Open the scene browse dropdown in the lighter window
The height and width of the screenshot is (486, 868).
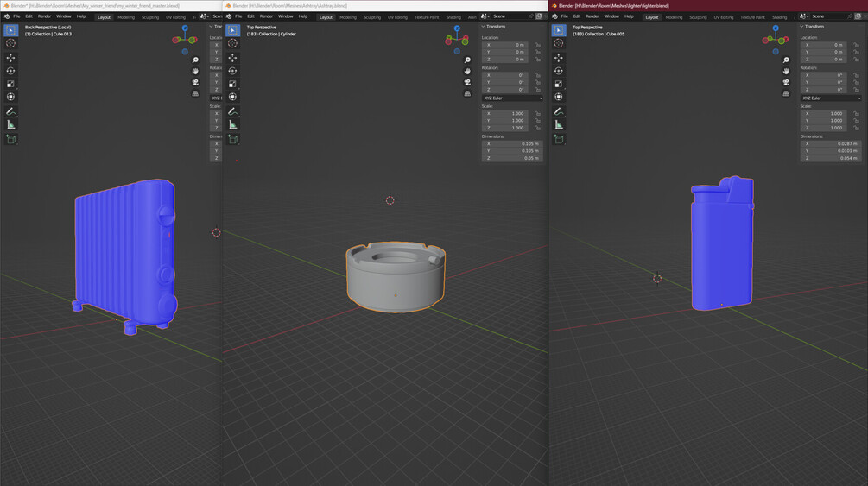tap(803, 16)
